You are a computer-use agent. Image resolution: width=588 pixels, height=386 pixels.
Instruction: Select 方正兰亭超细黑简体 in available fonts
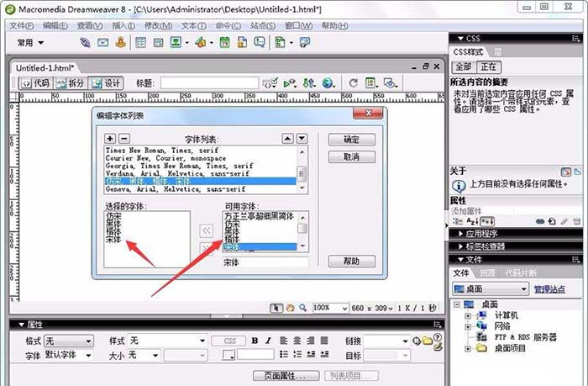[260, 216]
